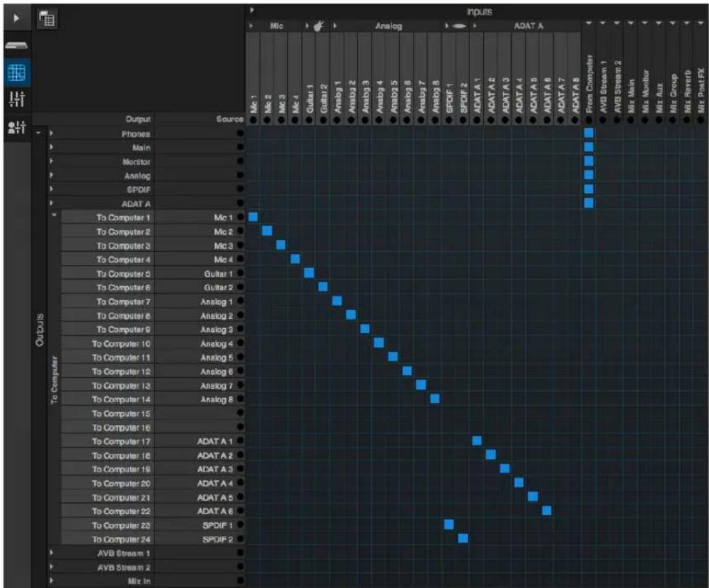
Task: Collapse the Outputs section arrow
Action: click(39, 133)
